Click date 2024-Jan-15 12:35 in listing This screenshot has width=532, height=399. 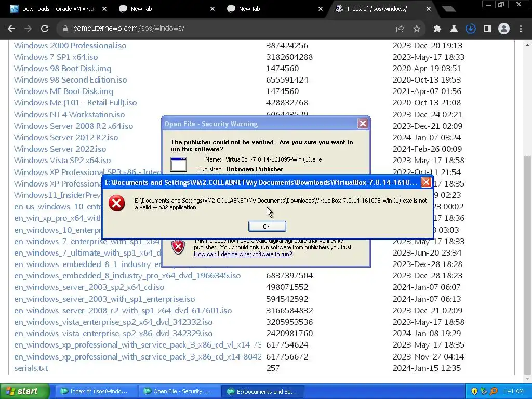(427, 368)
